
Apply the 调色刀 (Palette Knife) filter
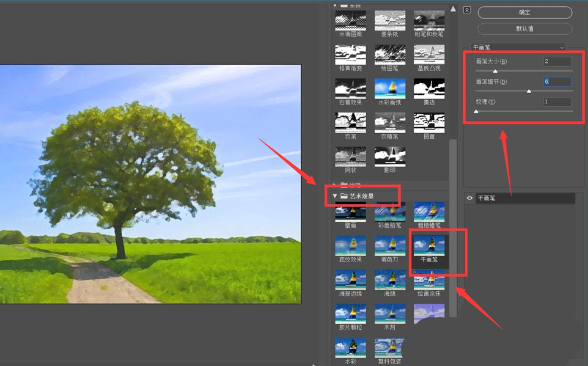[x=389, y=246]
